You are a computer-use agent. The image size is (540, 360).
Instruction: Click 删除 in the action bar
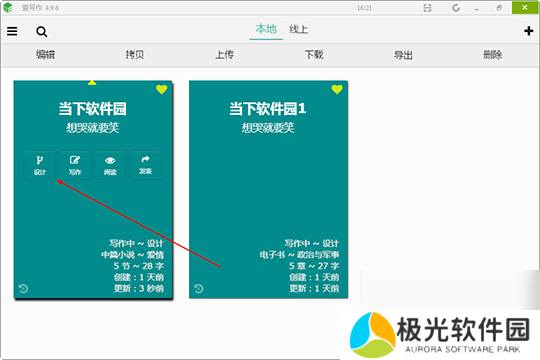[x=493, y=54]
